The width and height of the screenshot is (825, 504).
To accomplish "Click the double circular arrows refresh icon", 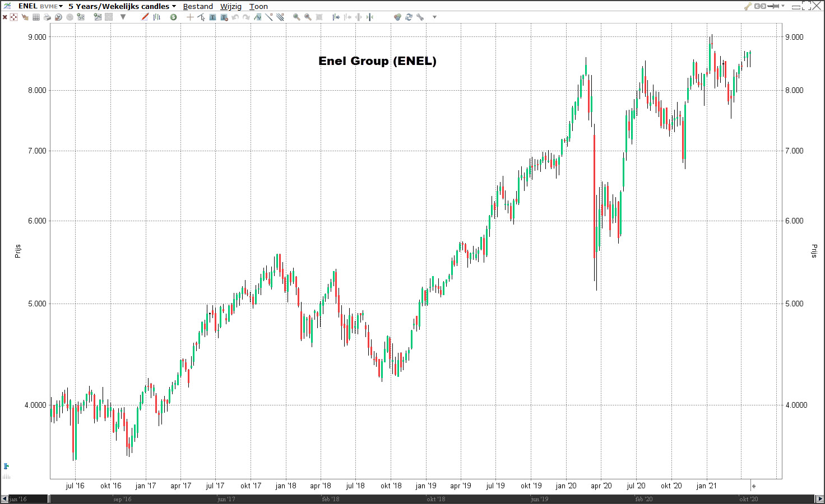I will click(x=409, y=17).
